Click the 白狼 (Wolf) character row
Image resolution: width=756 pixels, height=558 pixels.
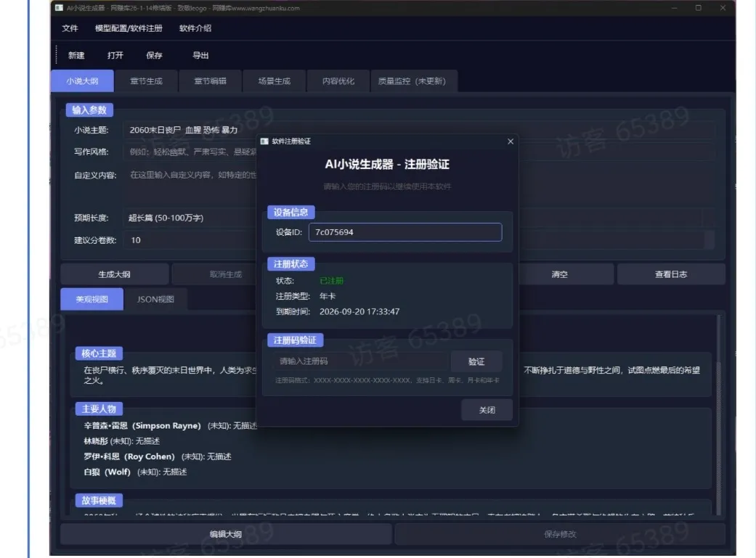[135, 472]
